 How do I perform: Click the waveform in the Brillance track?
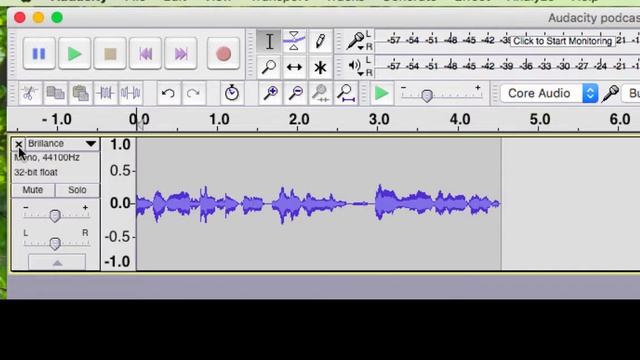pyautogui.click(x=318, y=203)
